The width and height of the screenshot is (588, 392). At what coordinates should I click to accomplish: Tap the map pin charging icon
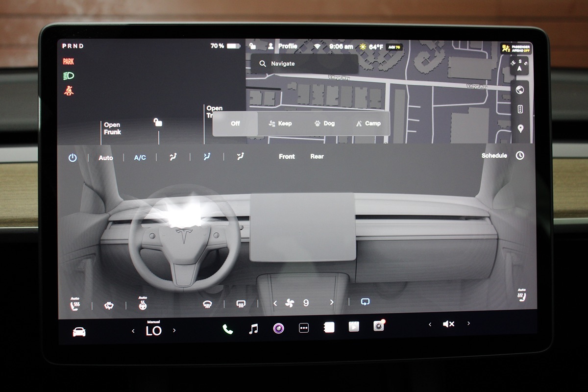pos(520,128)
